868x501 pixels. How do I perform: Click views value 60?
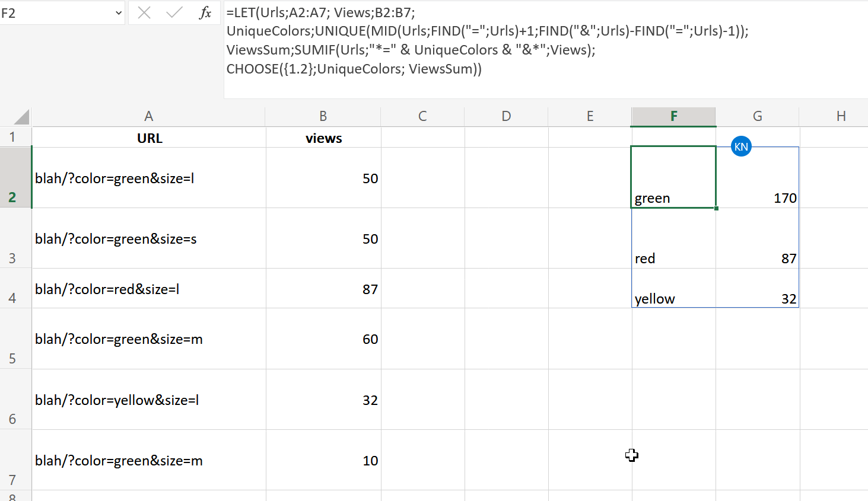click(x=323, y=339)
